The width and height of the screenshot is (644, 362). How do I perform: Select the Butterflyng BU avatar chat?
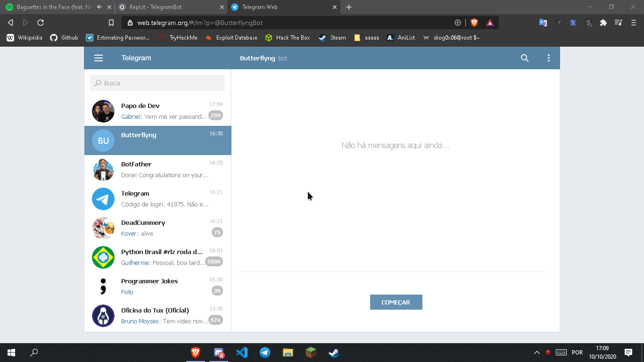pos(158,140)
